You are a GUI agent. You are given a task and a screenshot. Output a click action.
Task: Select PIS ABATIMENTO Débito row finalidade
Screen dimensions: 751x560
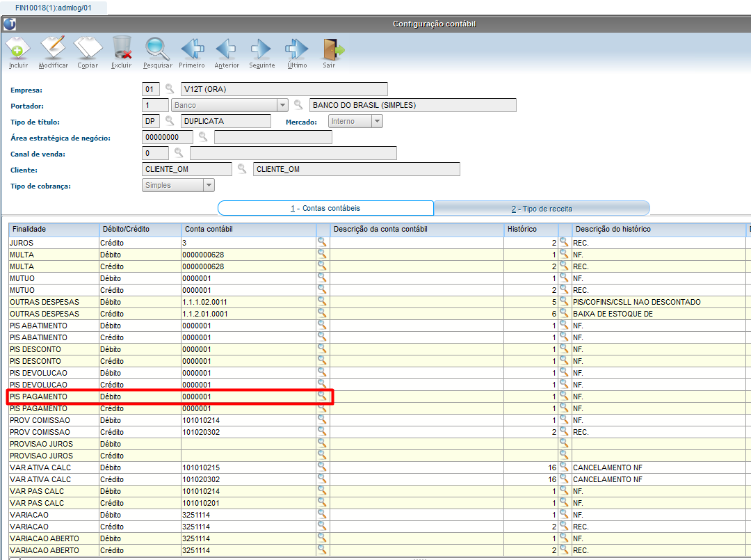[54, 326]
